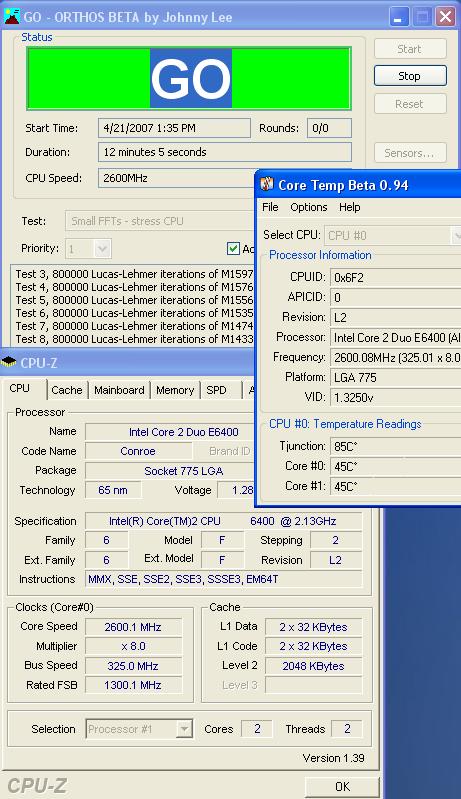This screenshot has width=461, height=799.
Task: Click the CPU-Z Name field Intel Core 2 Duo E6400
Action: click(170, 432)
